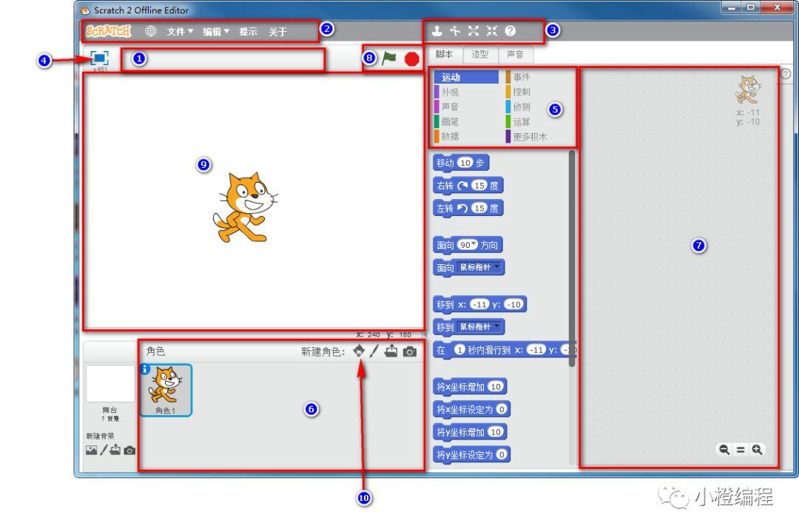799x532 pixels.
Task: Select the Duplicate stamp tool
Action: point(436,31)
